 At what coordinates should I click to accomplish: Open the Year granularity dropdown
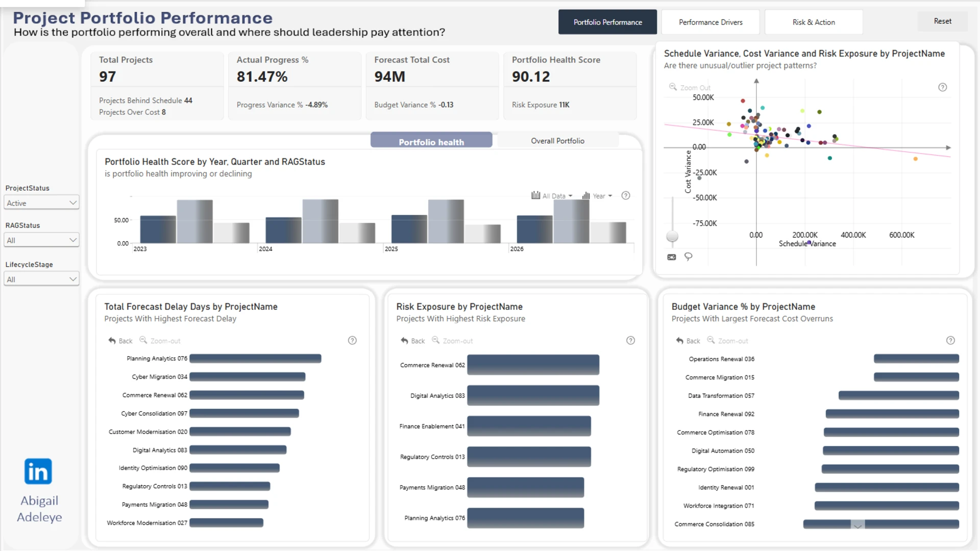597,195
